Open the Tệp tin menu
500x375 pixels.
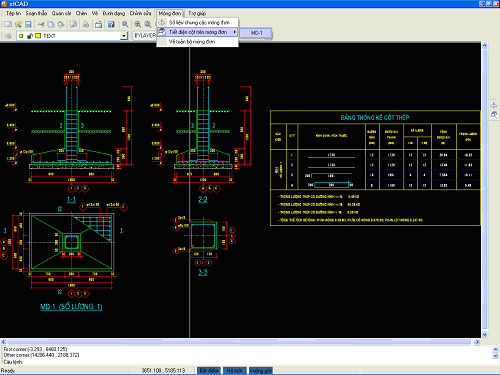[x=13, y=13]
